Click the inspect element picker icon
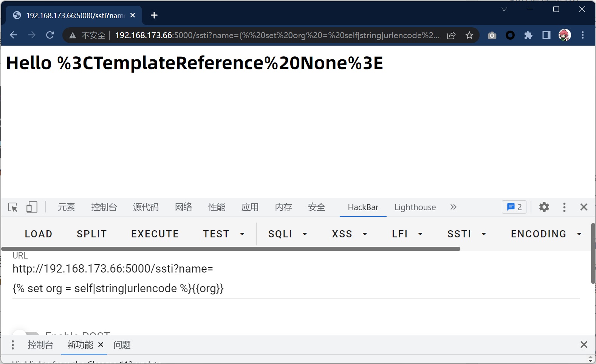 point(13,207)
